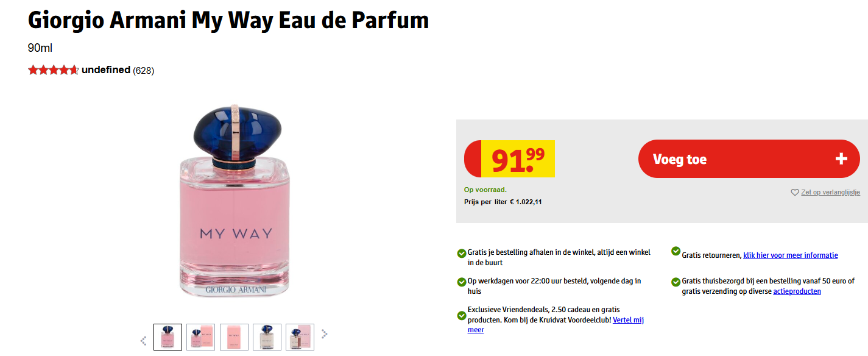Click the previous thumbnails arrow

[143, 341]
